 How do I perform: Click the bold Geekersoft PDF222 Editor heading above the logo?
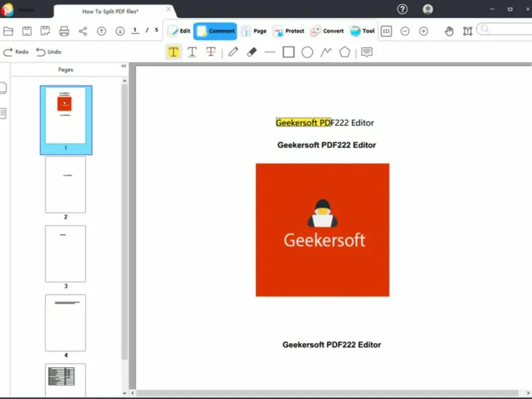(x=327, y=145)
